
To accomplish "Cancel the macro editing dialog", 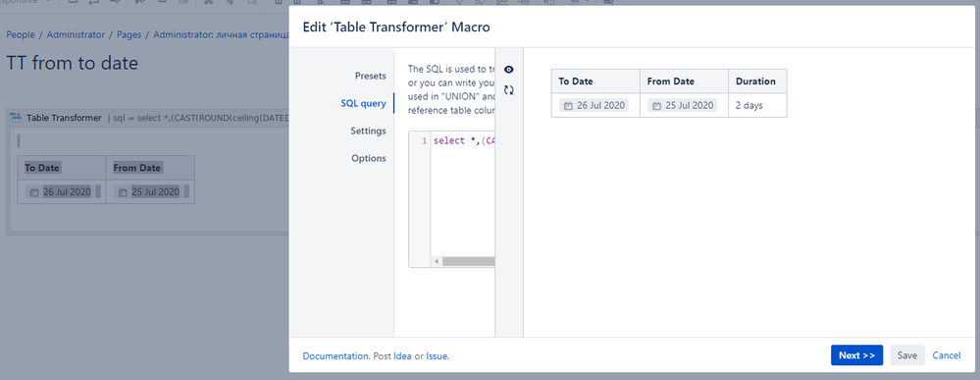I will [x=947, y=354].
